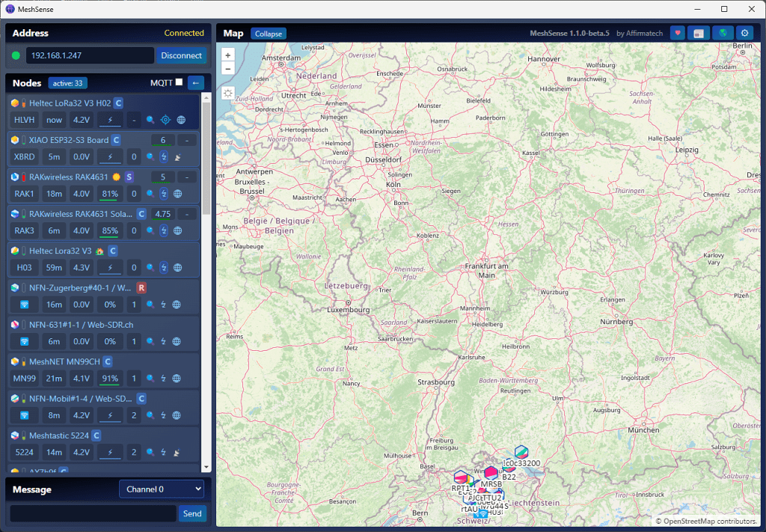The image size is (766, 532).
Task: Toggle map brightness sun button
Action: click(x=228, y=94)
